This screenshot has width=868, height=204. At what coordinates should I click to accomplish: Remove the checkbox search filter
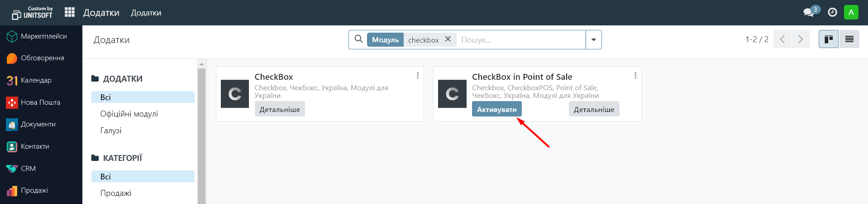click(448, 39)
